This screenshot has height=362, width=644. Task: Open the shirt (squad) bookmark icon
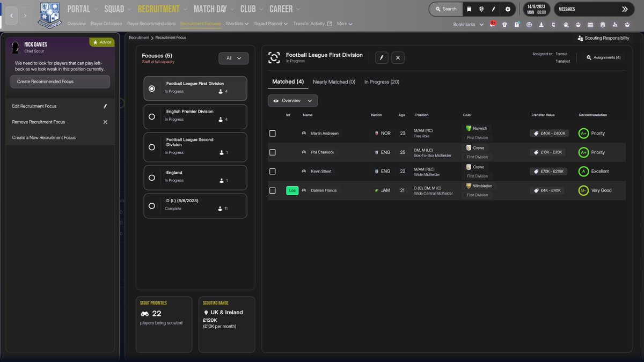504,24
